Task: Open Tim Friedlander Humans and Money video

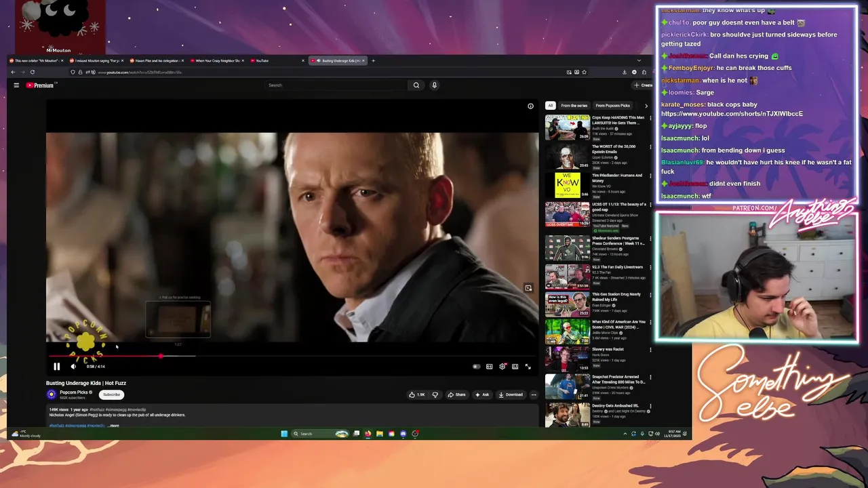Action: tap(568, 184)
